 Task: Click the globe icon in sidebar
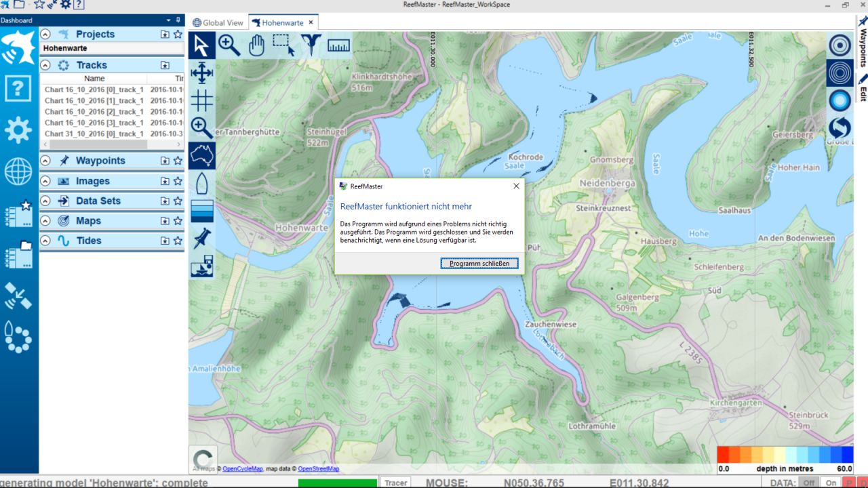coord(18,172)
